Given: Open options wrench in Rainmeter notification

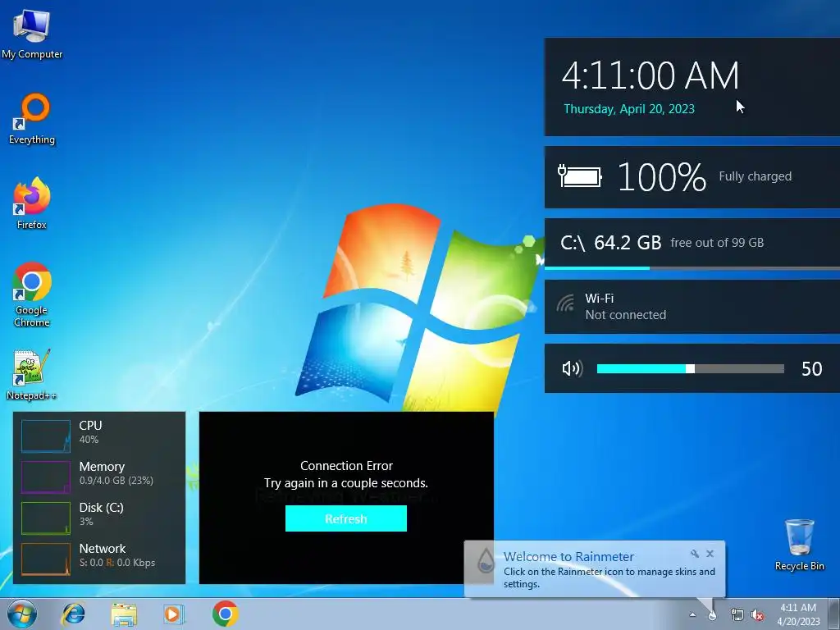Looking at the screenshot, I should point(694,554).
